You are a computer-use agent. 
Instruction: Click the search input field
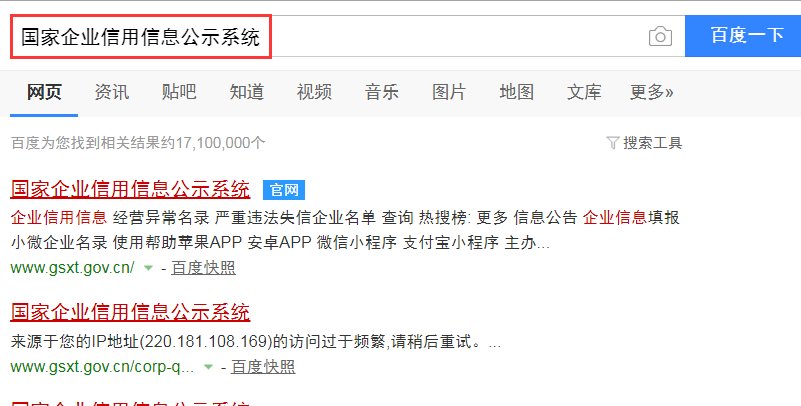[347, 36]
